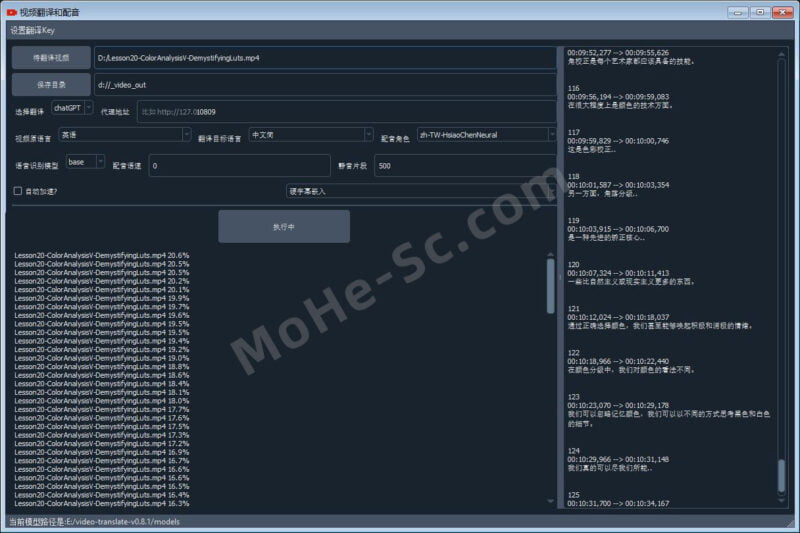
Task: Expand the 英语 source language dropdown
Action: point(124,134)
